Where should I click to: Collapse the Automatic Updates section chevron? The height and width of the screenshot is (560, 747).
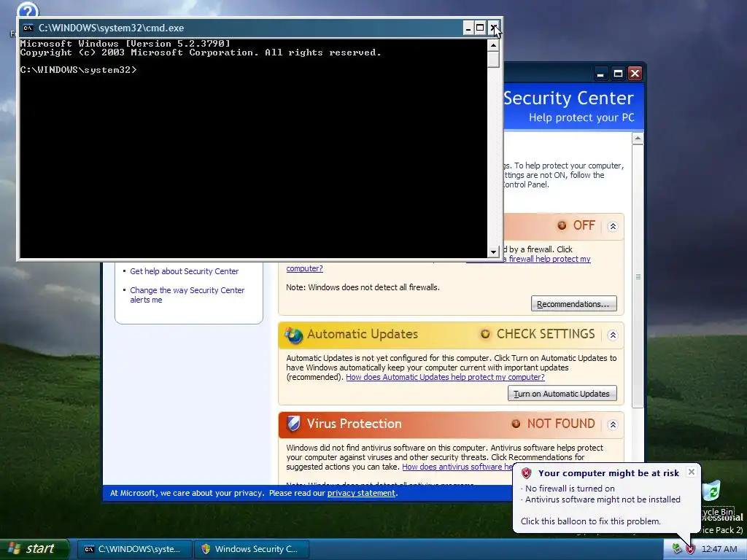point(613,335)
